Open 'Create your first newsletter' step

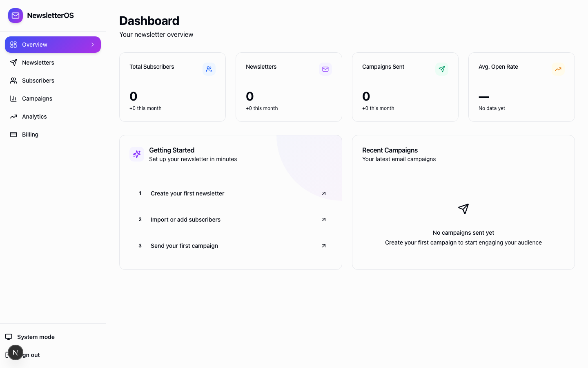pos(231,193)
